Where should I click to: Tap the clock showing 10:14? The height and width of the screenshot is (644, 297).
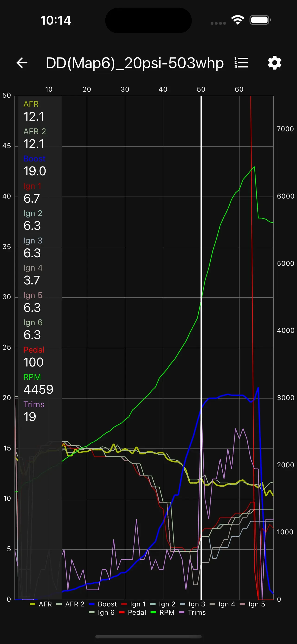pyautogui.click(x=56, y=20)
